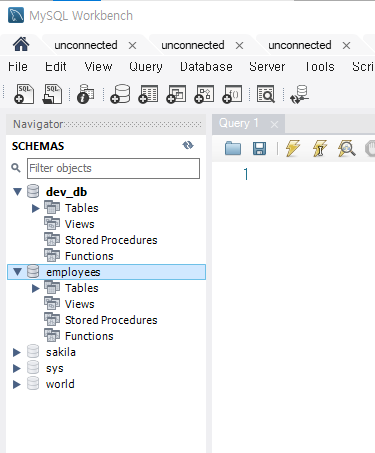Focus the Filter objects field
This screenshot has width=375, height=453.
[x=113, y=168]
